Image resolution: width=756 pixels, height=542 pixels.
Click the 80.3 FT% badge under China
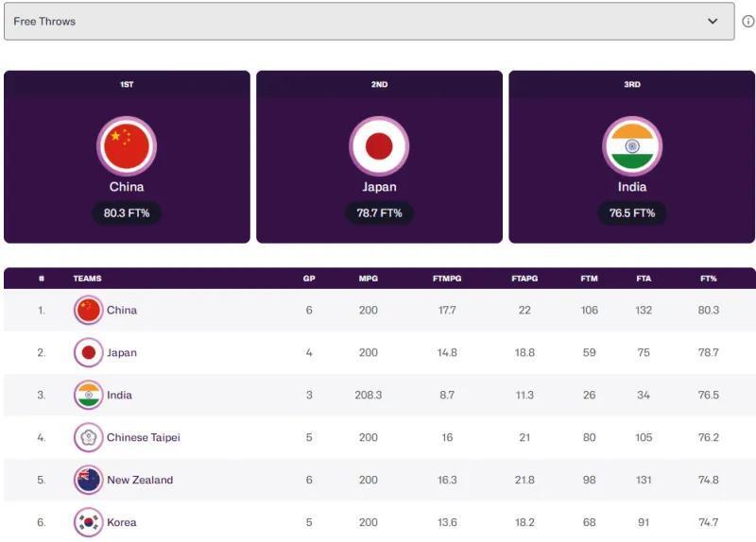pyautogui.click(x=127, y=213)
